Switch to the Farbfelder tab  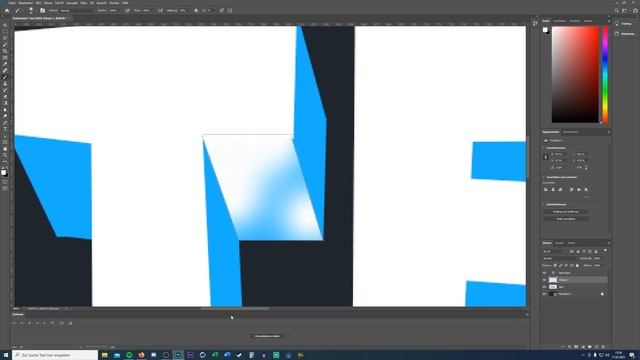tap(560, 21)
